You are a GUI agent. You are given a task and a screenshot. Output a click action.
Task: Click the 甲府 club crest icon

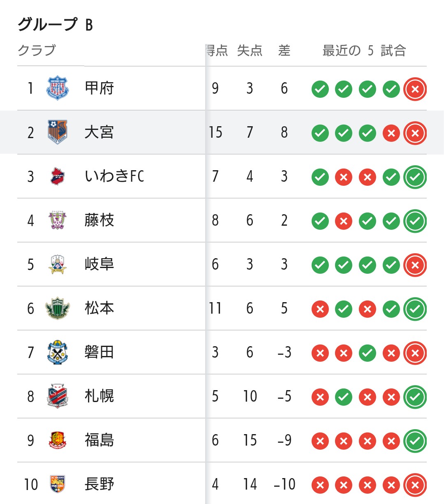57,88
